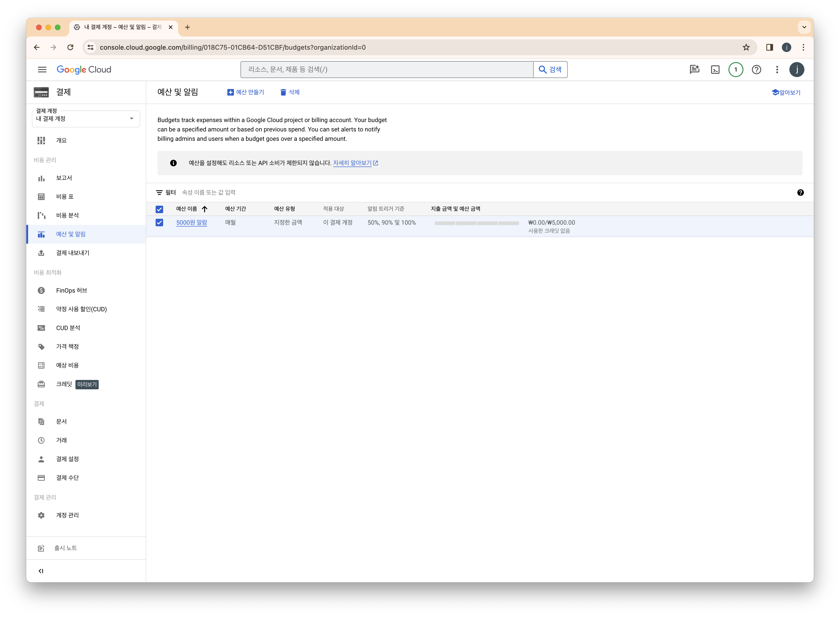
Task: Collapse the sidebar with bottom arrow icon
Action: pos(41,571)
